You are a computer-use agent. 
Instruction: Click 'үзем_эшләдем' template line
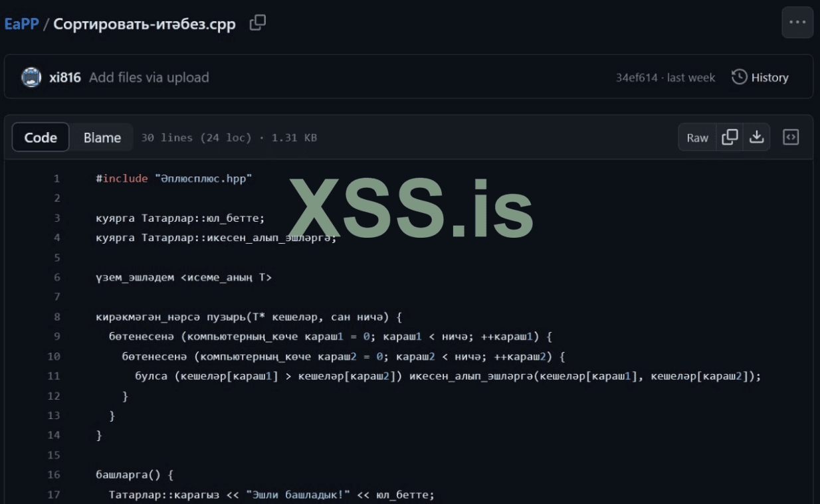[184, 278]
